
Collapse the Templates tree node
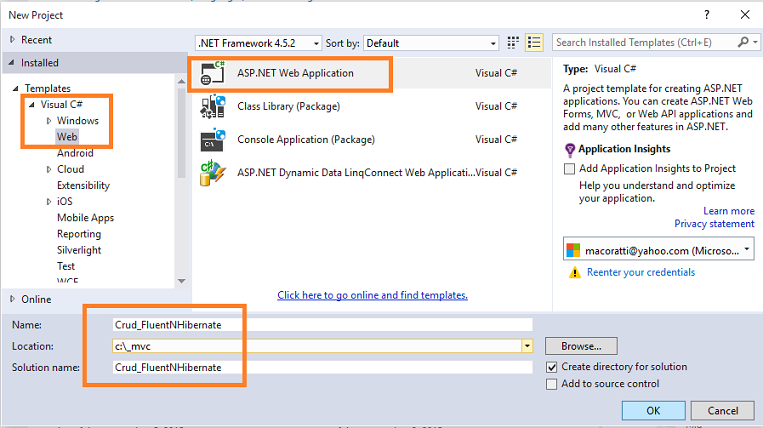click(x=15, y=89)
